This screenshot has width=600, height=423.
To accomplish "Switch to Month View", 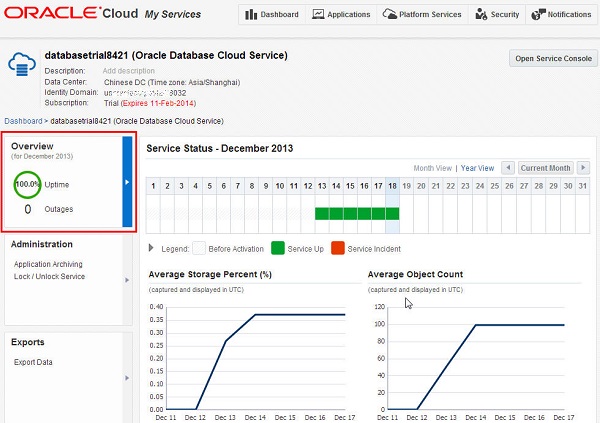I will point(432,168).
